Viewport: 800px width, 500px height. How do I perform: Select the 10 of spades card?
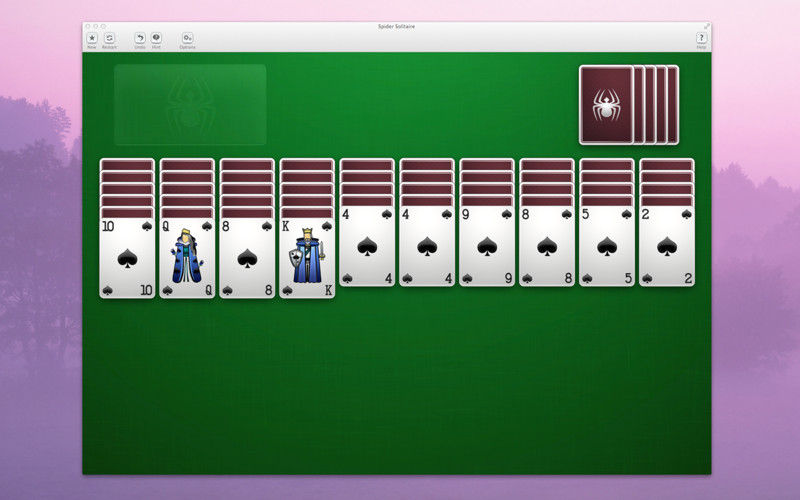tap(127, 258)
